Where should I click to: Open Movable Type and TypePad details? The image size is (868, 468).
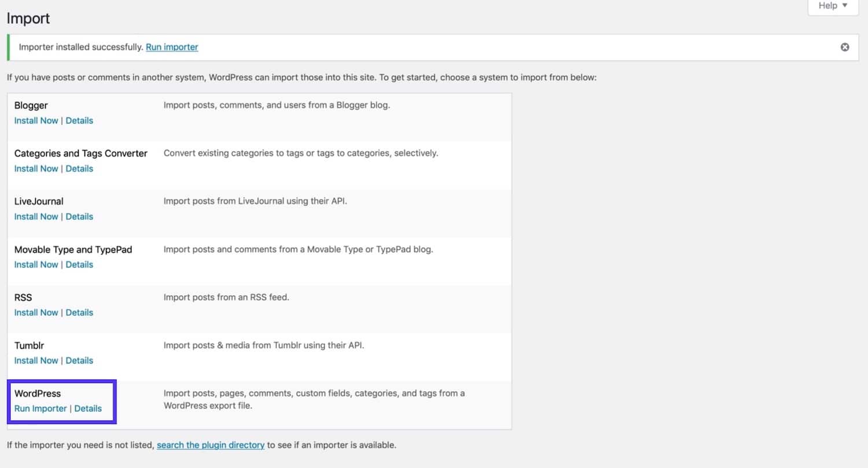click(79, 265)
